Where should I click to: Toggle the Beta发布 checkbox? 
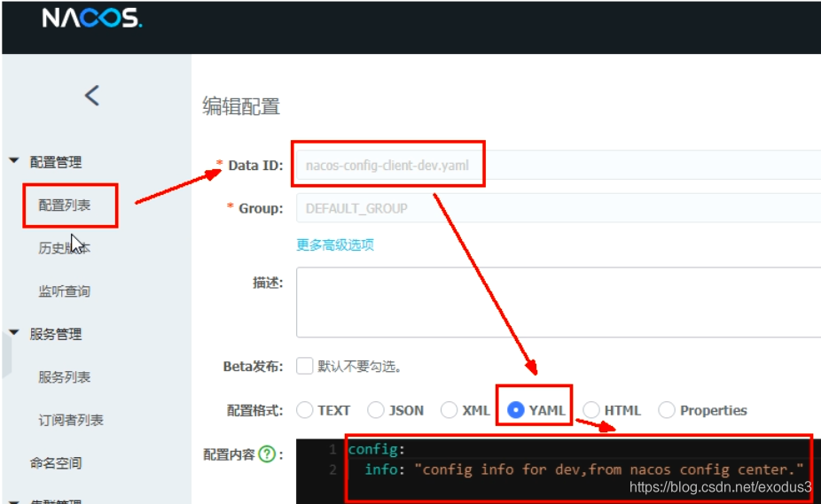click(x=304, y=366)
